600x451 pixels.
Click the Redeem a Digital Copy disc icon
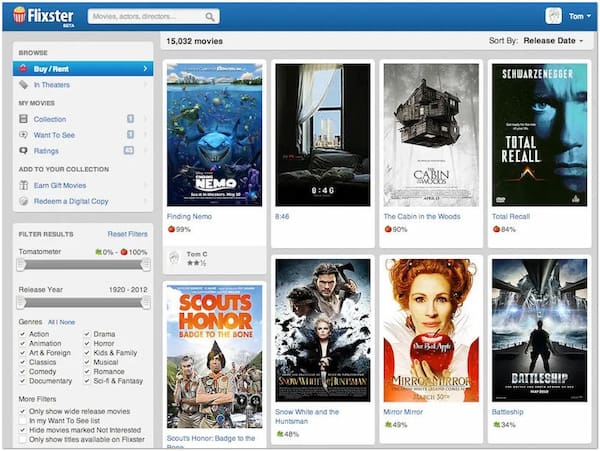(x=24, y=201)
